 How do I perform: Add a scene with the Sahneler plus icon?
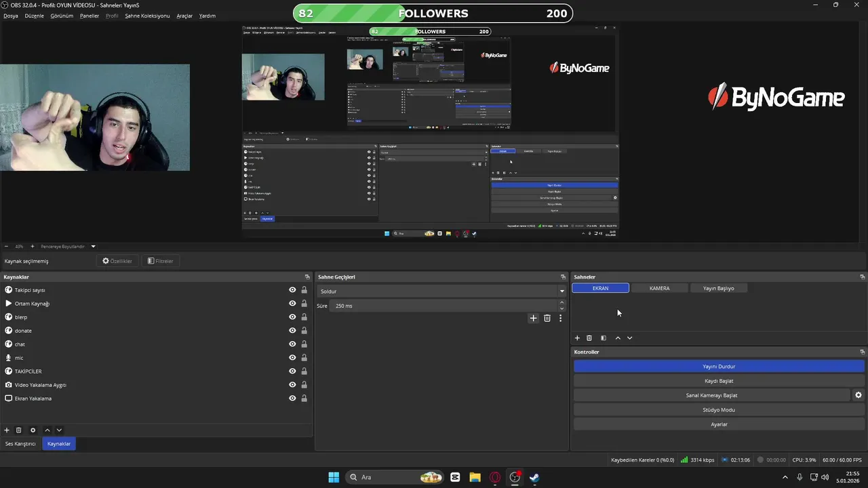(x=577, y=338)
